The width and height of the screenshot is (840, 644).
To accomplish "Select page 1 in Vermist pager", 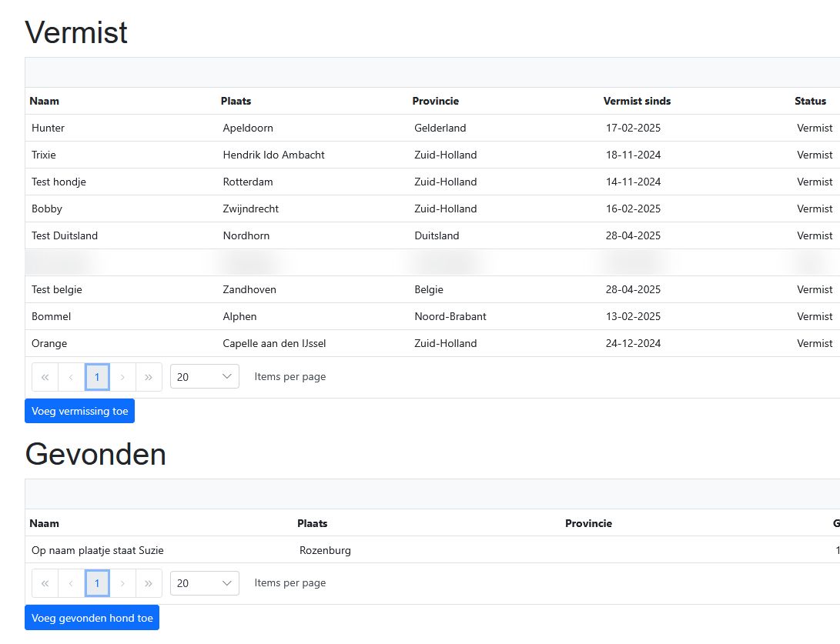I will pyautogui.click(x=97, y=378).
